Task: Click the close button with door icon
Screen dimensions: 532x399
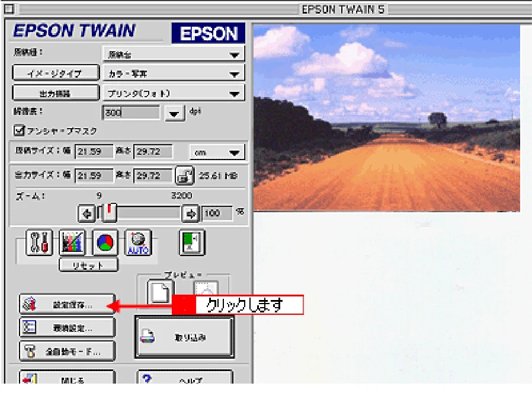Action: (x=67, y=378)
